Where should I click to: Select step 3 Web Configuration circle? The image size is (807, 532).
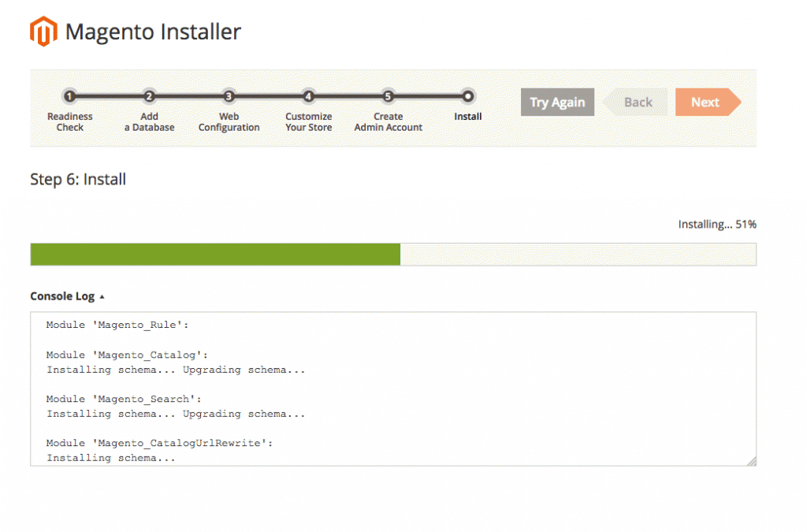click(229, 96)
